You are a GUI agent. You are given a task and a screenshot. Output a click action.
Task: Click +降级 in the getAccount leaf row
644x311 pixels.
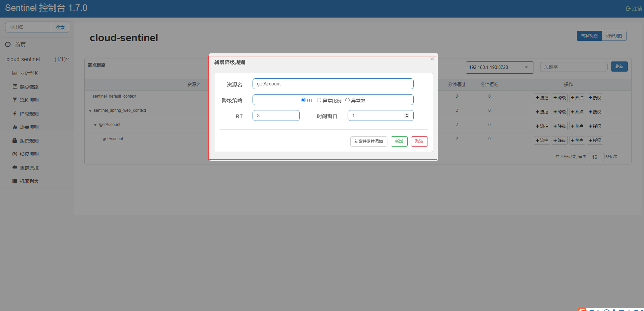560,140
